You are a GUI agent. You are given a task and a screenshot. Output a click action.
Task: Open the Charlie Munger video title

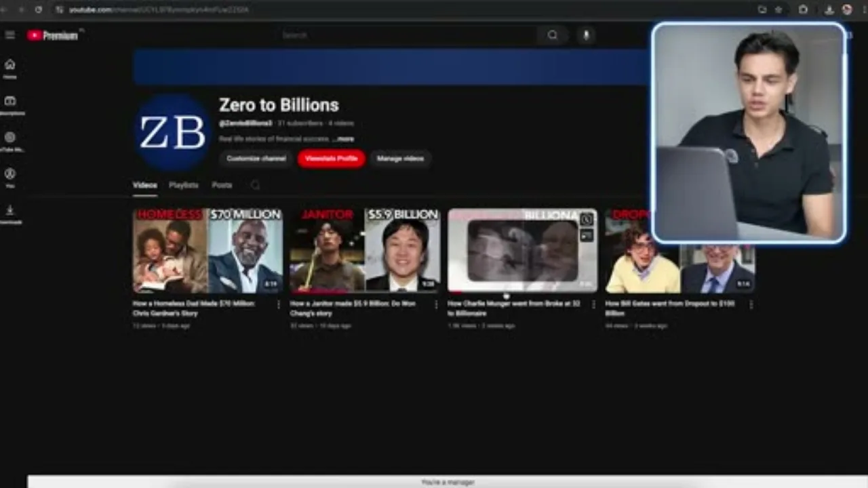click(514, 308)
